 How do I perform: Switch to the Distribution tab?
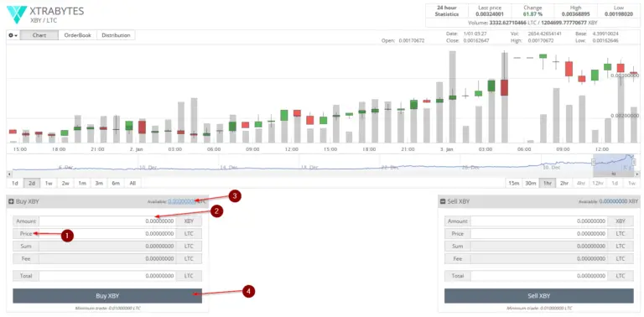[x=116, y=35]
